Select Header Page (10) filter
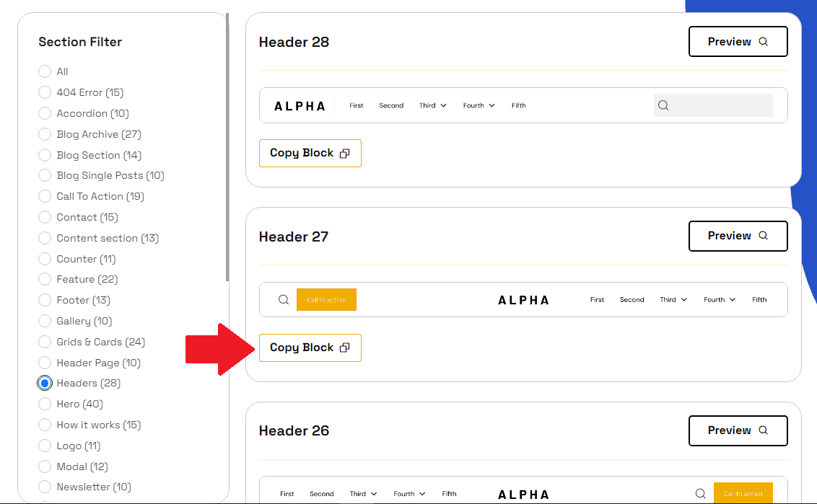 [45, 363]
